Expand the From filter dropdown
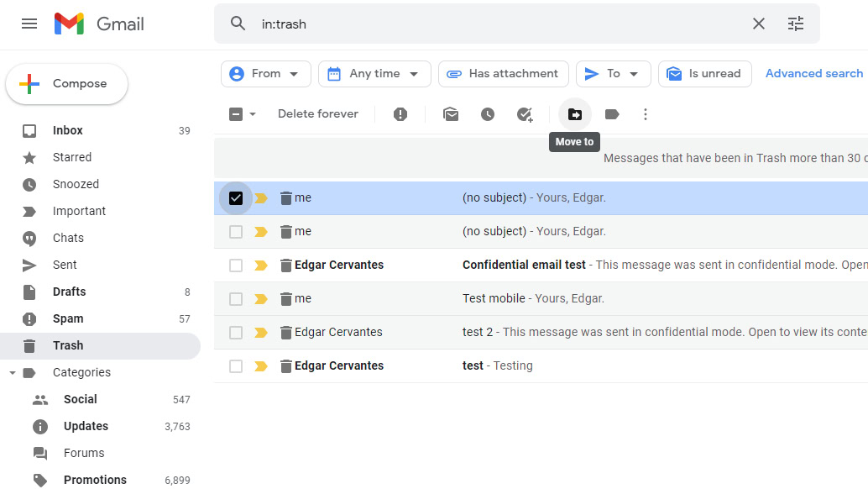The width and height of the screenshot is (868, 489). 265,74
